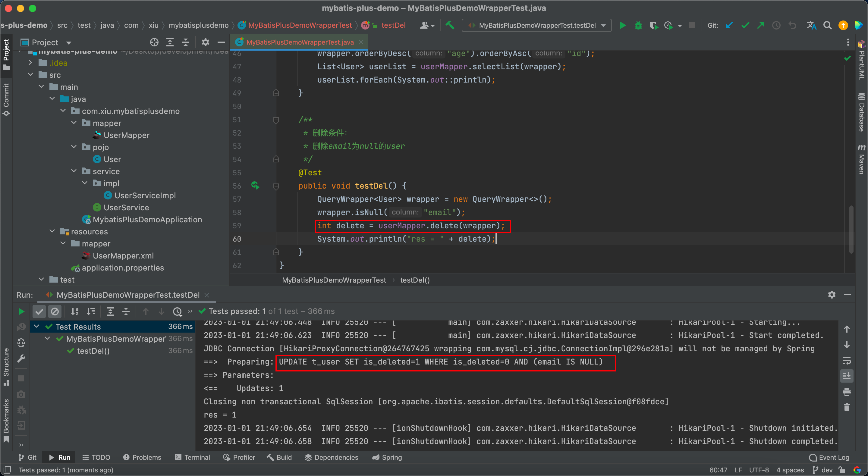This screenshot has height=476, width=868.
Task: Click sort by duration icon in Run toolbar
Action: point(91,312)
